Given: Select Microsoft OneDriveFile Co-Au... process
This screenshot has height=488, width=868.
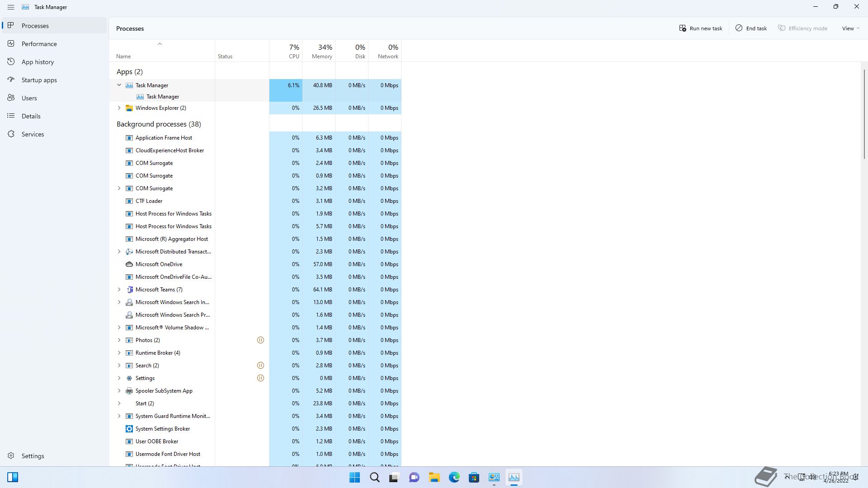Looking at the screenshot, I should point(255,277).
